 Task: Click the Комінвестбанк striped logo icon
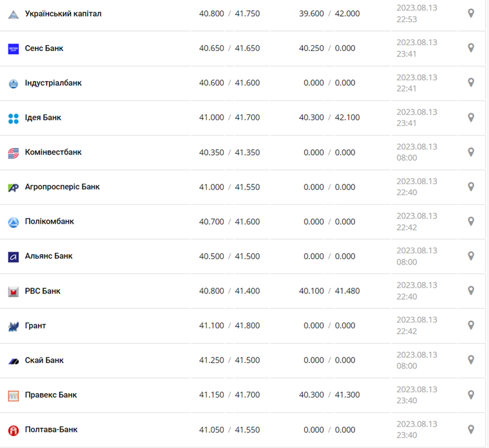(x=13, y=153)
